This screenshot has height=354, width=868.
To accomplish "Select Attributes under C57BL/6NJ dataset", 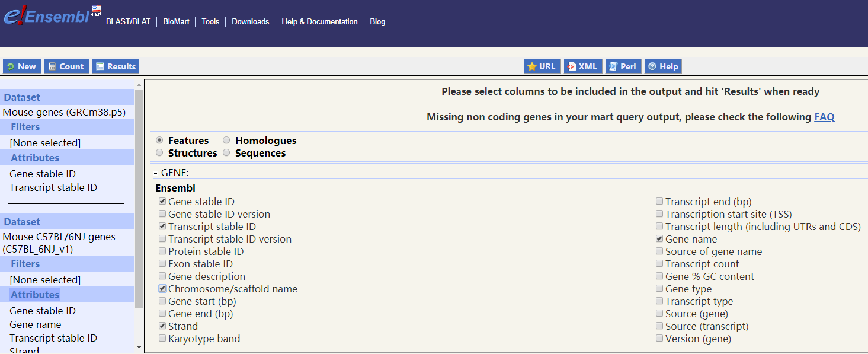I will [x=35, y=295].
